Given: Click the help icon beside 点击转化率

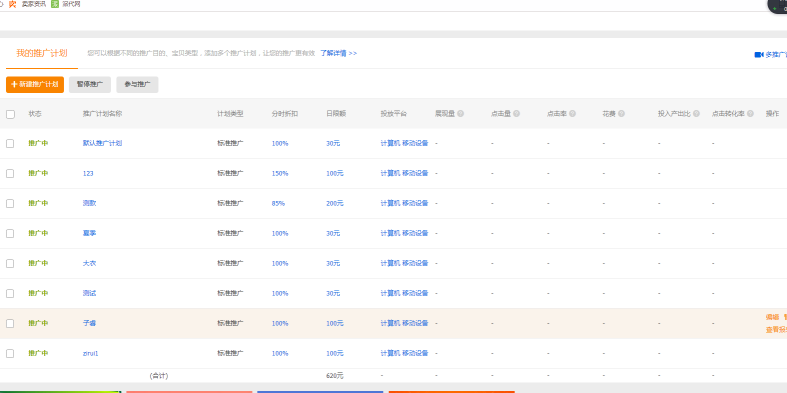Looking at the screenshot, I should (x=750, y=114).
